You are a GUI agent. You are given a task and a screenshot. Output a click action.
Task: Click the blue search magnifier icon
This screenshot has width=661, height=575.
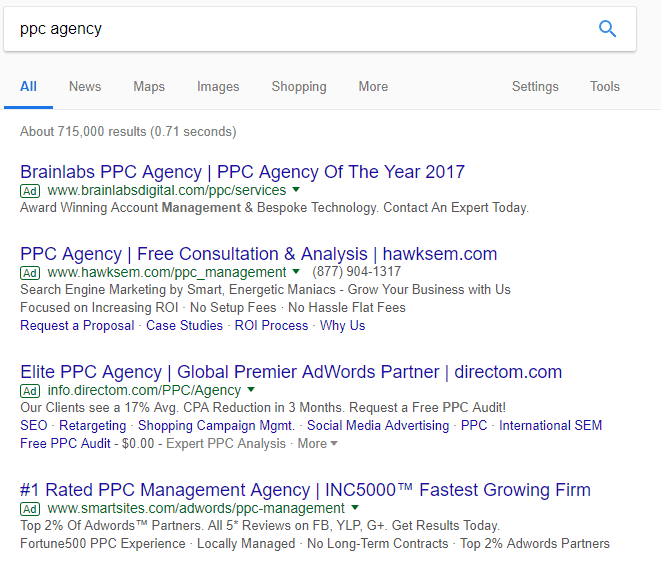point(607,29)
